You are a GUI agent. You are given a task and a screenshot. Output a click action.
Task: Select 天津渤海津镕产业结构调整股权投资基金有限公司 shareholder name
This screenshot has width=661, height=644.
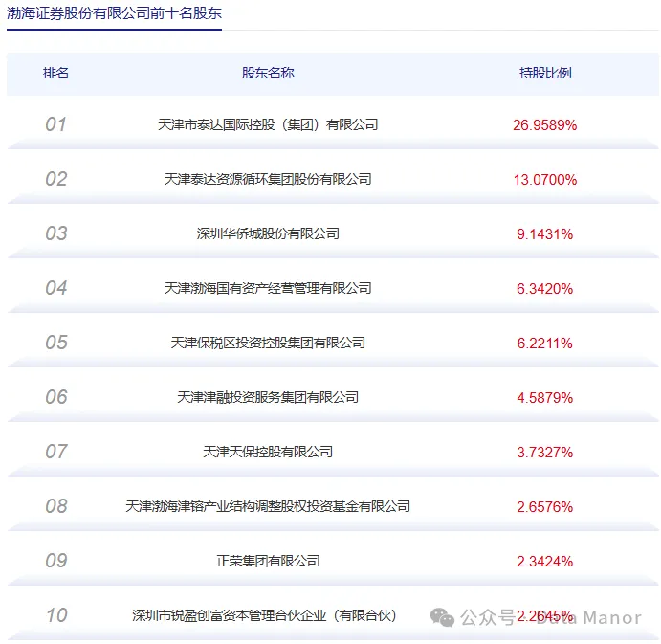[268, 506]
